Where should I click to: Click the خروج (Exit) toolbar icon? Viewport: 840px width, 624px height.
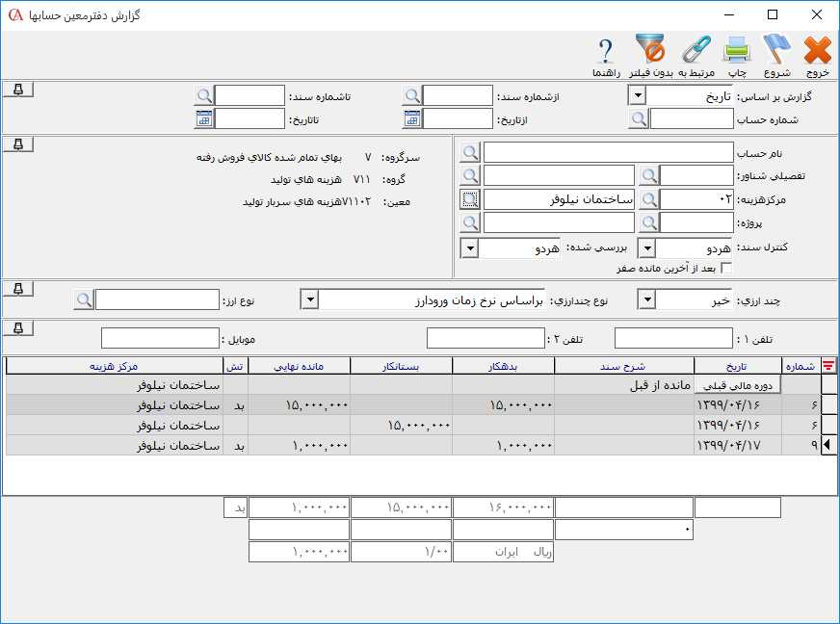817,50
